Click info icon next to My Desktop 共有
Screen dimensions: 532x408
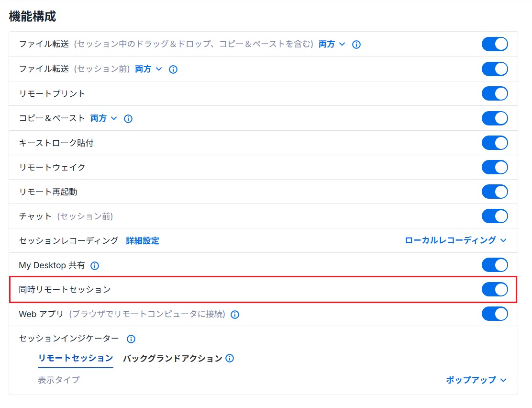coord(95,266)
